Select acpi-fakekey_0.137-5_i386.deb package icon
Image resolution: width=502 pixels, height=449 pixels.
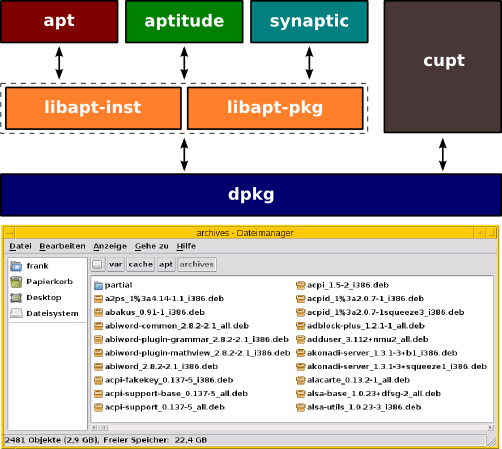98,380
